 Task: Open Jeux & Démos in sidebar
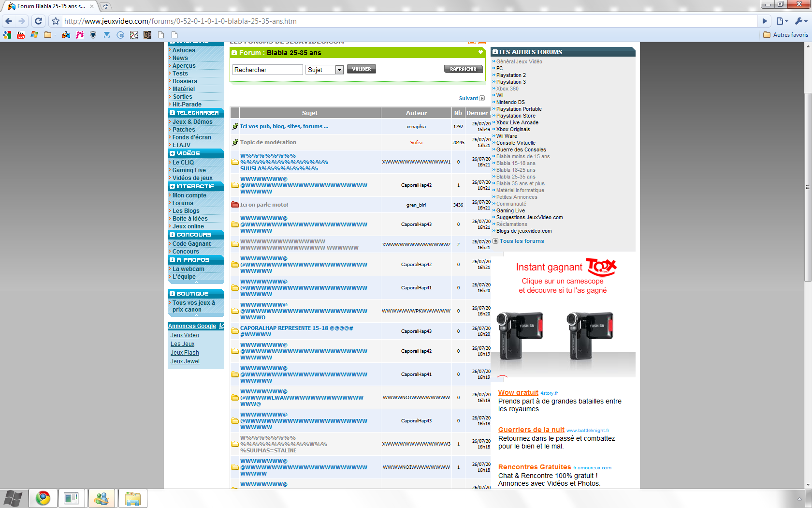point(192,122)
